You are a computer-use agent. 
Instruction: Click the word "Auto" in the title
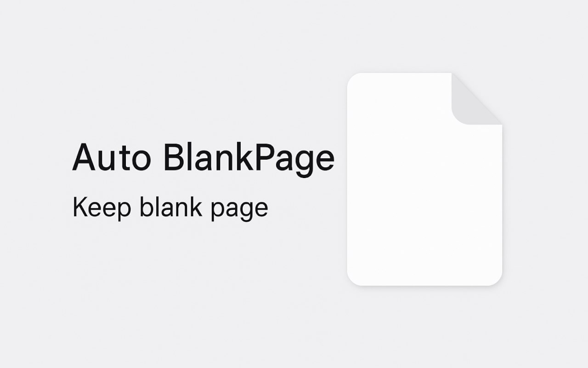[111, 157]
